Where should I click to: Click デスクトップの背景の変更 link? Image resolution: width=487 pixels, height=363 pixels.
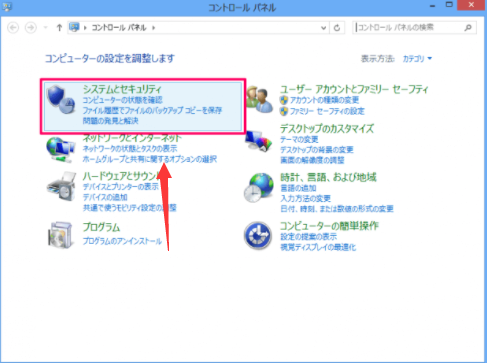[317, 150]
